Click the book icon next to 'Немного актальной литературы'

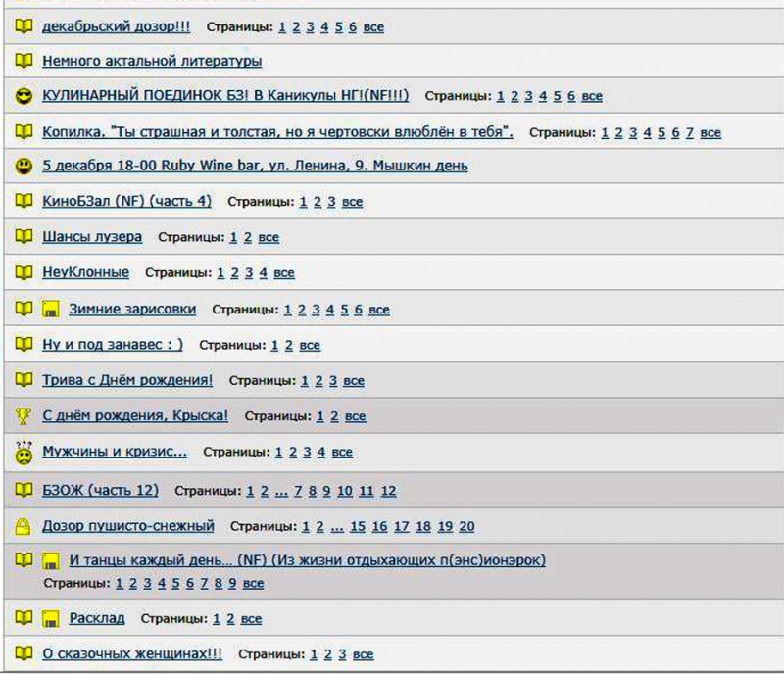[24, 61]
